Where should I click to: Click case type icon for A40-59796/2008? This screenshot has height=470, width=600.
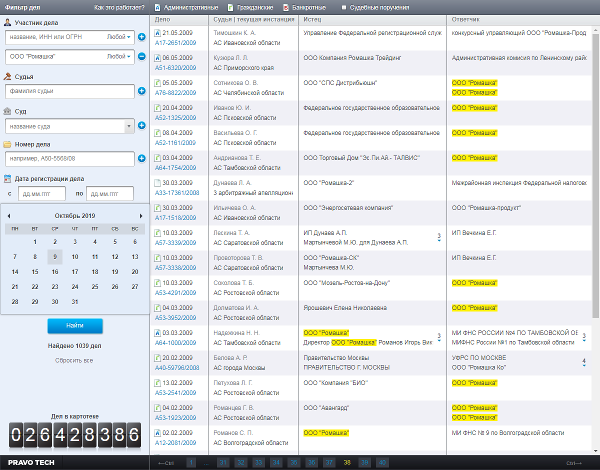click(x=157, y=357)
